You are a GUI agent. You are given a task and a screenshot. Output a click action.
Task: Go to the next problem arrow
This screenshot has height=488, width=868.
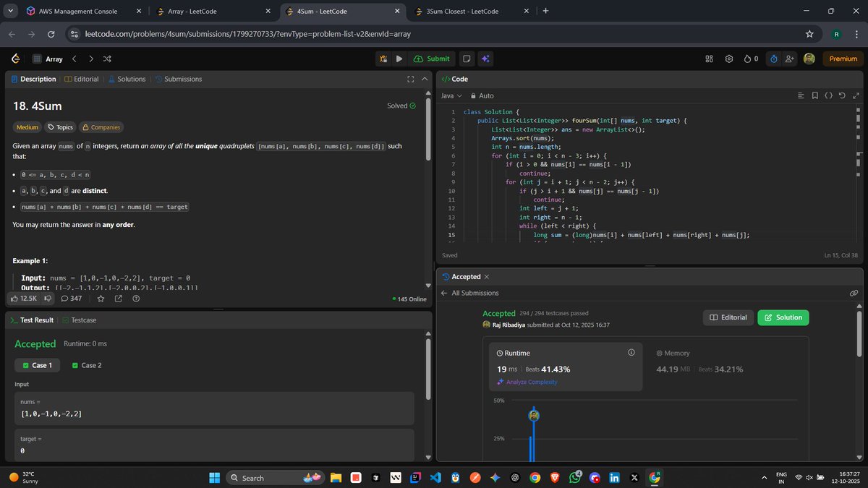pos(91,59)
